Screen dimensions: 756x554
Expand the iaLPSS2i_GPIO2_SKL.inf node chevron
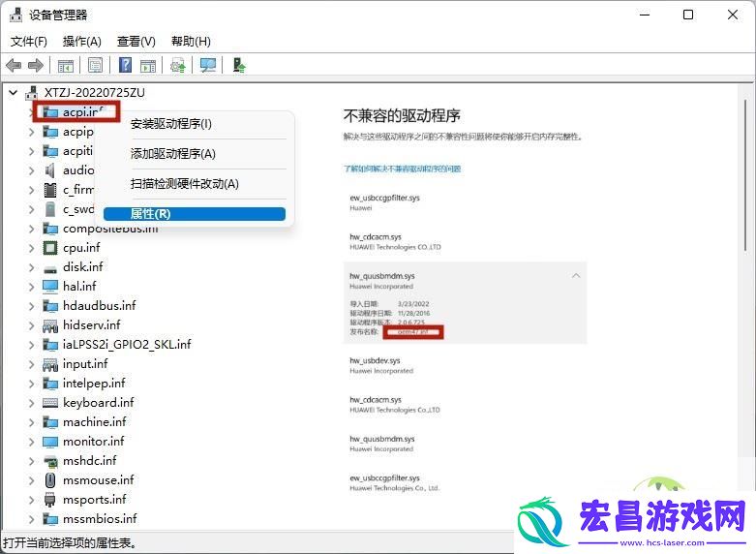coord(31,345)
